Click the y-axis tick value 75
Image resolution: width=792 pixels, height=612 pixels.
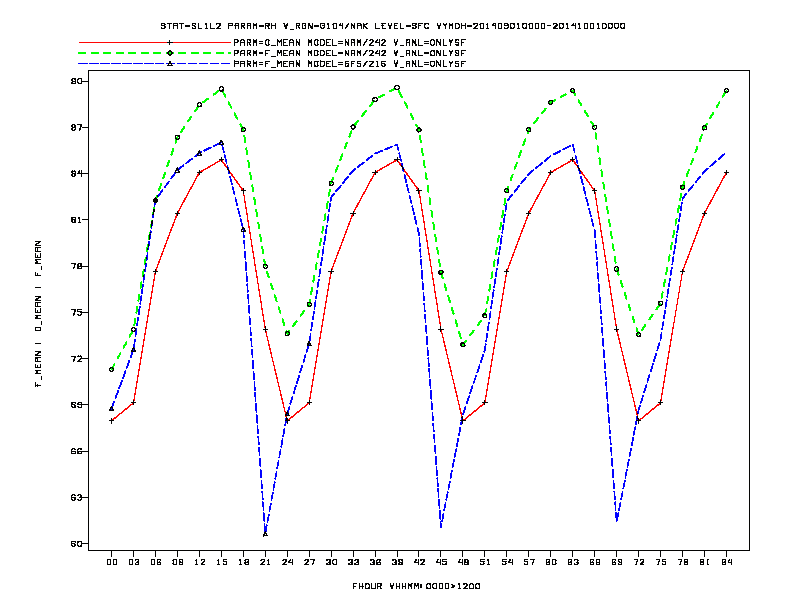(x=76, y=313)
